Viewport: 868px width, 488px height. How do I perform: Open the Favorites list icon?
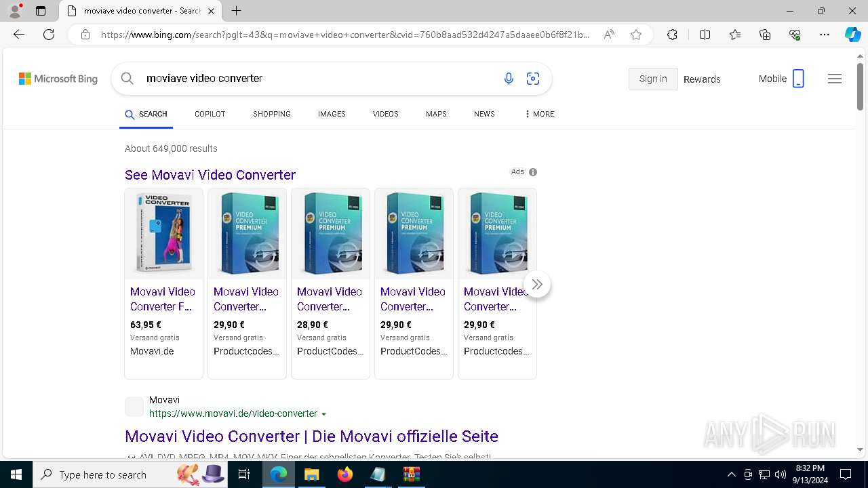point(735,35)
